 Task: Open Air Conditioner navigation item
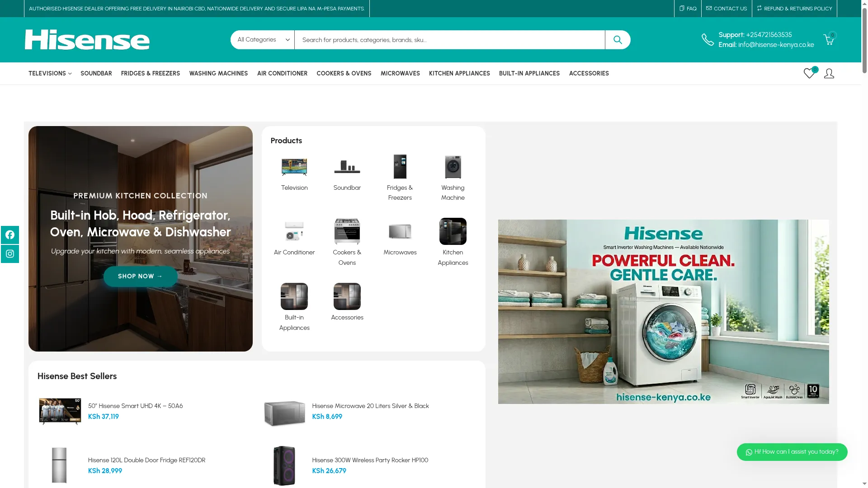tap(282, 73)
